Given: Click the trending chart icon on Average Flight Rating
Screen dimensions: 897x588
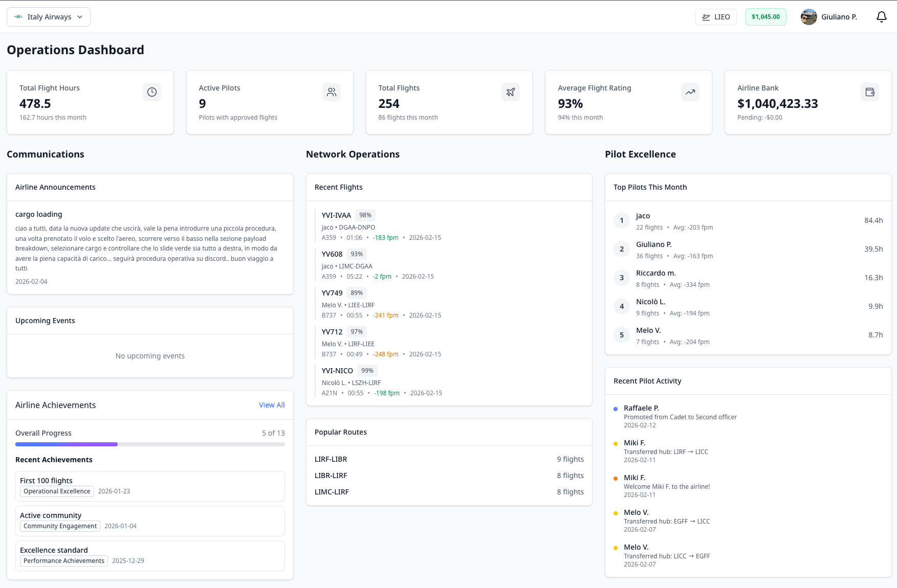Looking at the screenshot, I should (x=690, y=92).
